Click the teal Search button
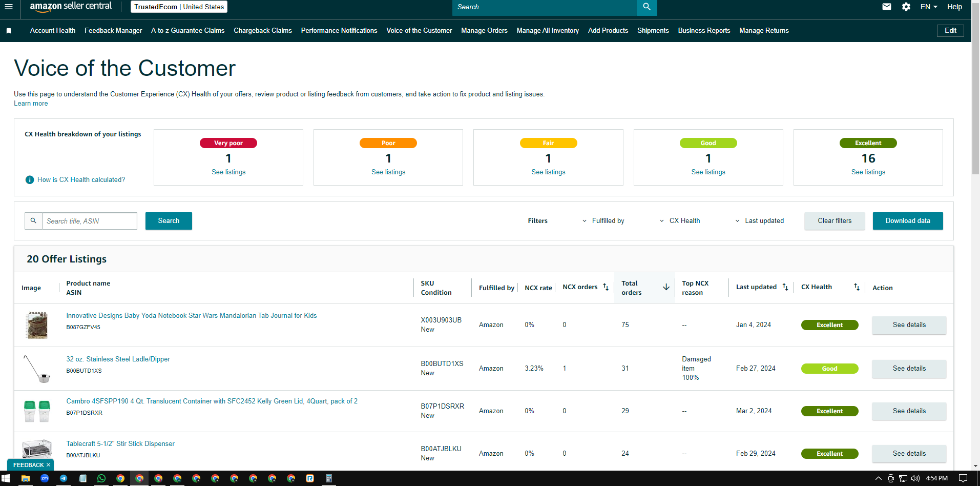Image resolution: width=980 pixels, height=486 pixels. (x=169, y=221)
